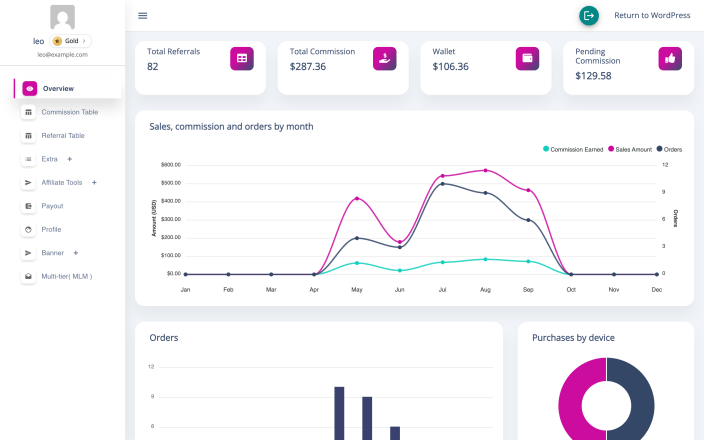The image size is (704, 440).
Task: Open the Multi-tier( MLM ) page
Action: [x=66, y=277]
